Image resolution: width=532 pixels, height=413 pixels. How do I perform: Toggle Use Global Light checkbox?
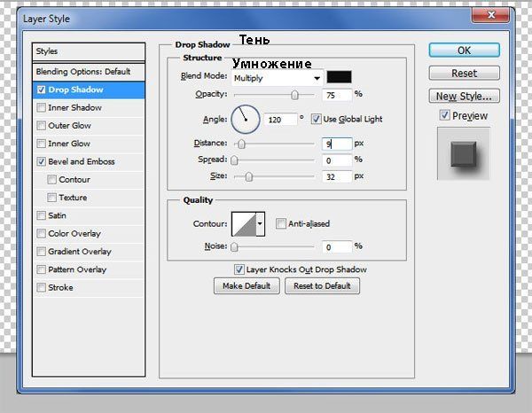(316, 119)
